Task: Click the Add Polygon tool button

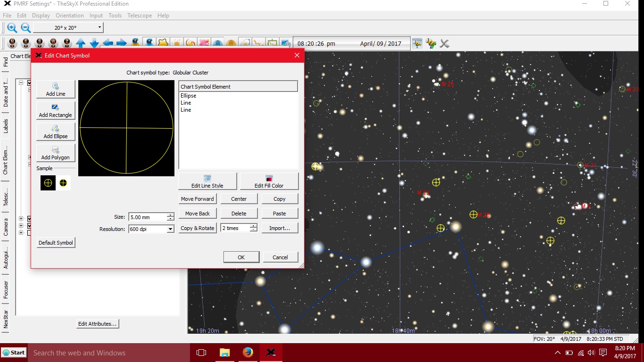Action: (x=56, y=153)
